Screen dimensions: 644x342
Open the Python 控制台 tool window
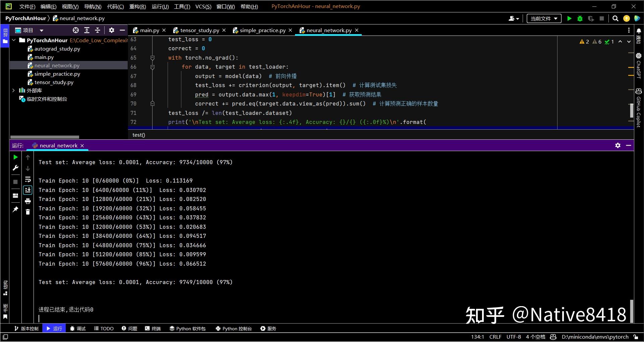click(x=234, y=328)
